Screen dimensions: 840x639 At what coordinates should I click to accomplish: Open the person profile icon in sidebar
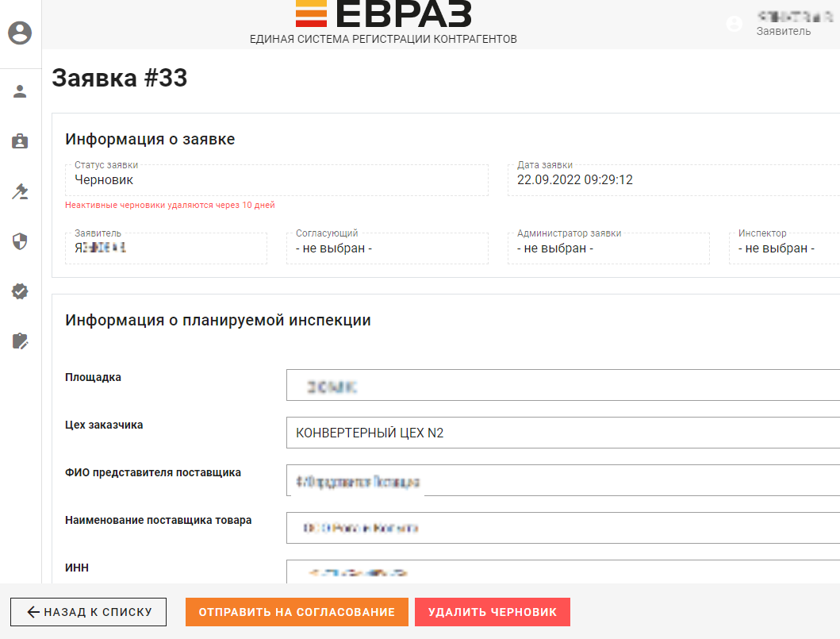tap(20, 91)
